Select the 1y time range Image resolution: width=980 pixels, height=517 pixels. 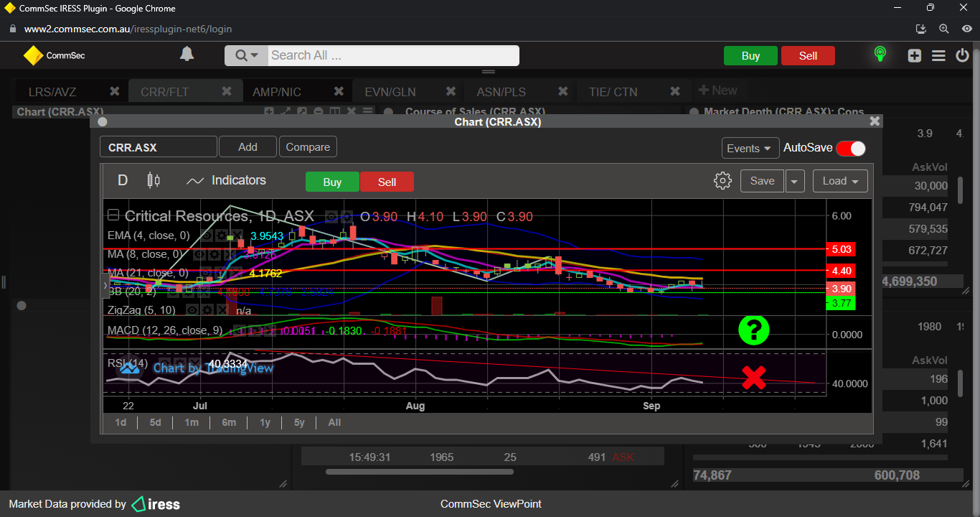pos(265,422)
